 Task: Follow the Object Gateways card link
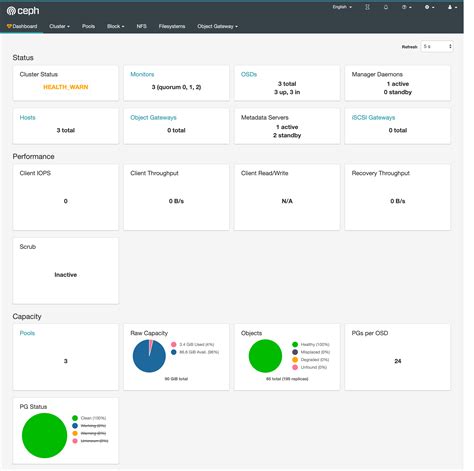153,118
